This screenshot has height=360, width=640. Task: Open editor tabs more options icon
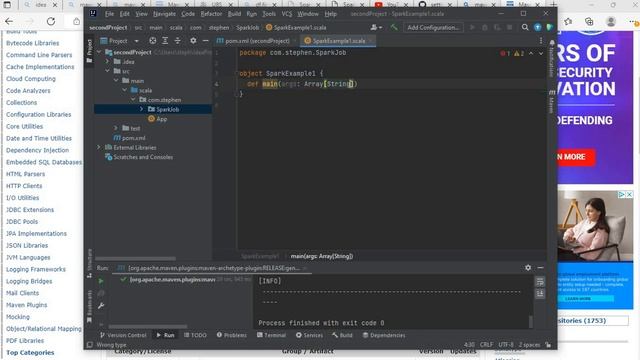click(x=541, y=41)
